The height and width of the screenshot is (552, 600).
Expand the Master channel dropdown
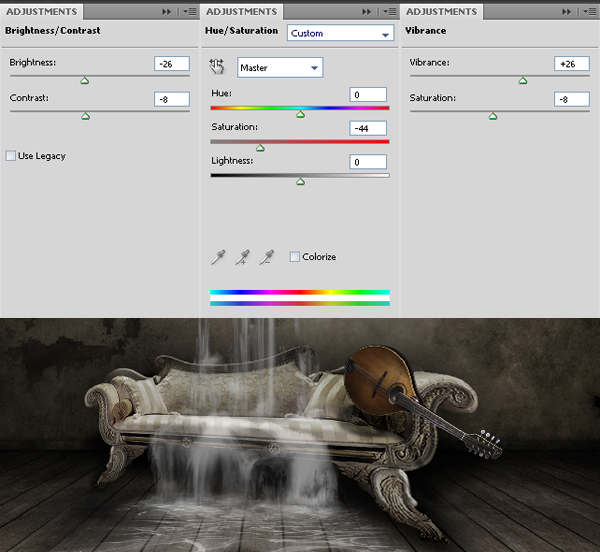click(280, 68)
